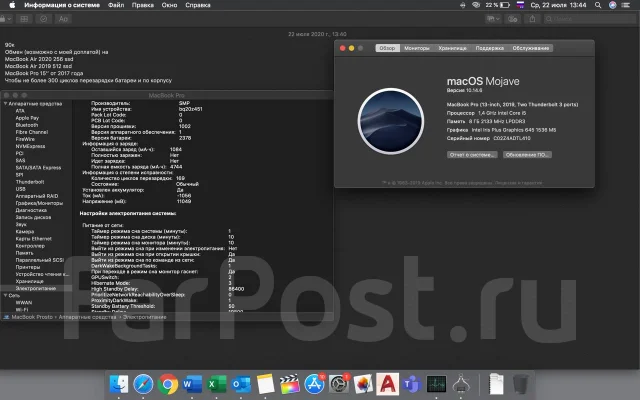Open the media dropdown in Notes toolbar
The width and height of the screenshot is (640, 400).
tap(493, 19)
